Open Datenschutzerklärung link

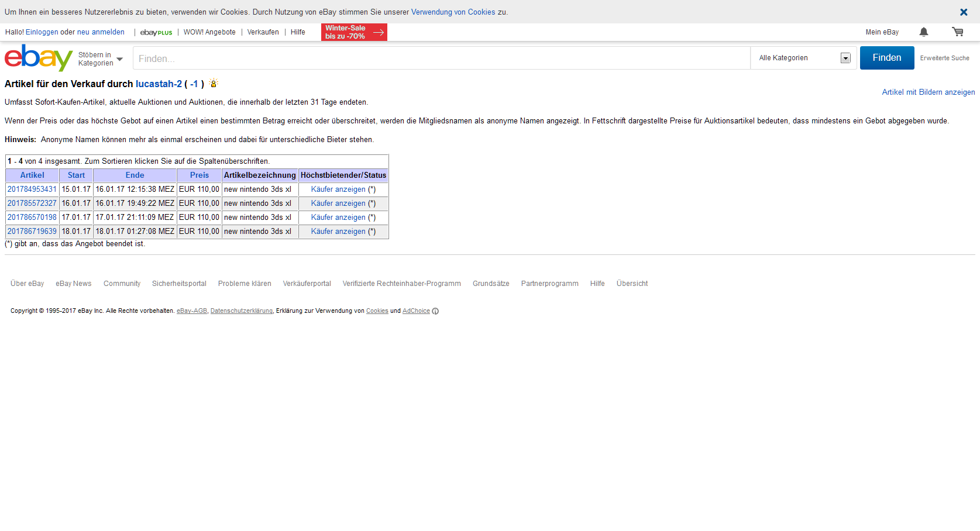coord(242,311)
